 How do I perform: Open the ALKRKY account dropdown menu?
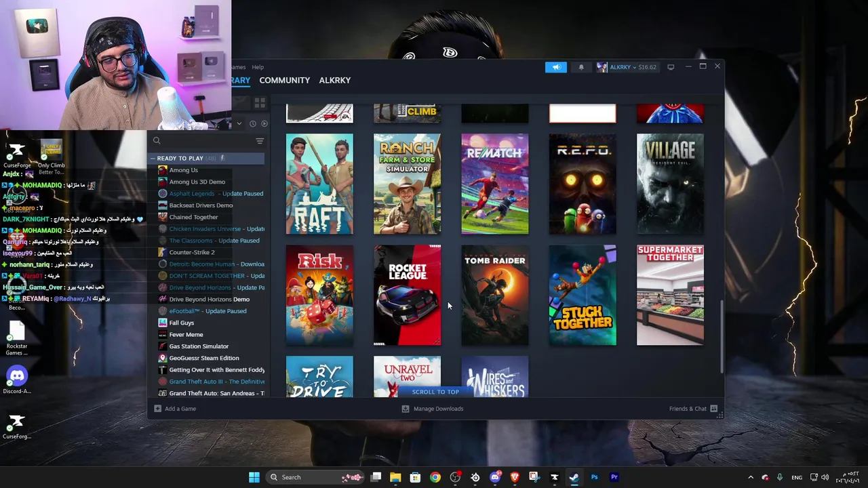(627, 67)
